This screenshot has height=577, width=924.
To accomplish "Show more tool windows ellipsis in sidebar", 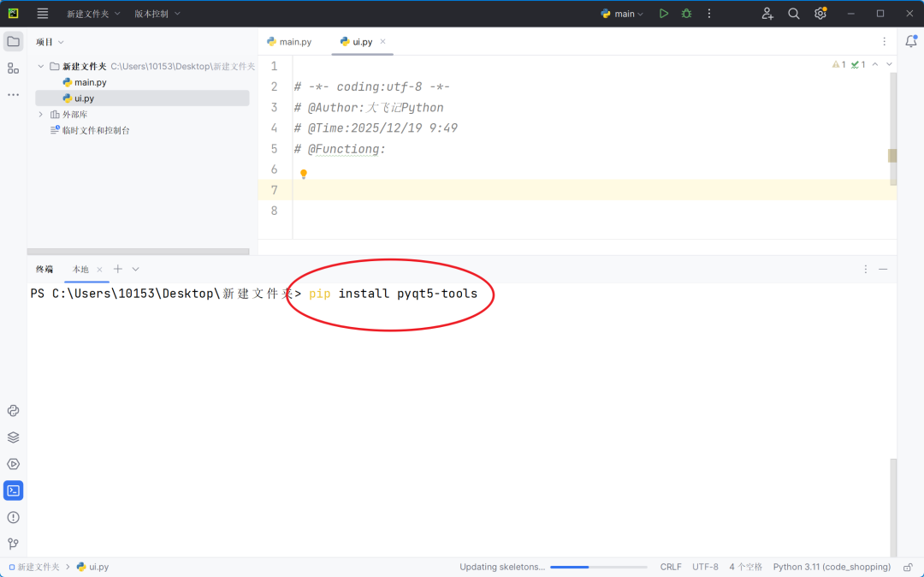I will [13, 94].
